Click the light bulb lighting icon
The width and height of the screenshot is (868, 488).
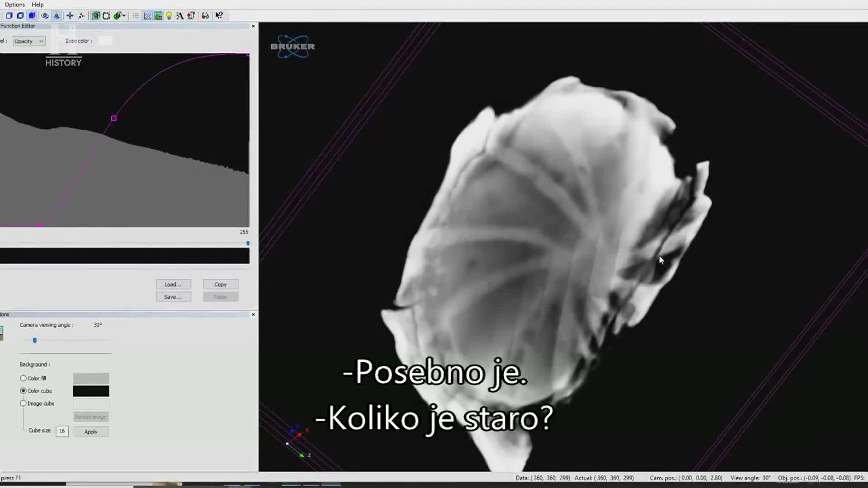tap(169, 16)
